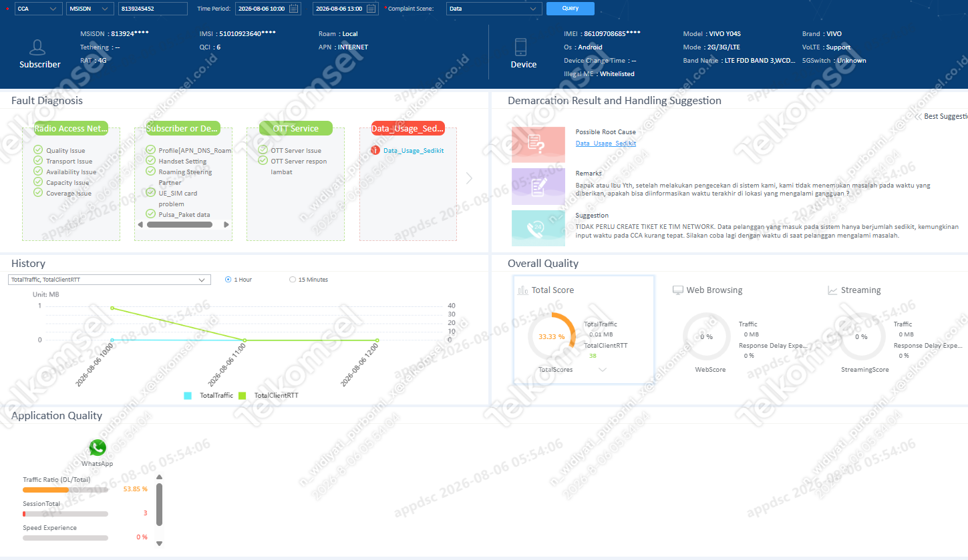Image resolution: width=968 pixels, height=560 pixels.
Task: Select the 1 Hour radio option
Action: 228,280
